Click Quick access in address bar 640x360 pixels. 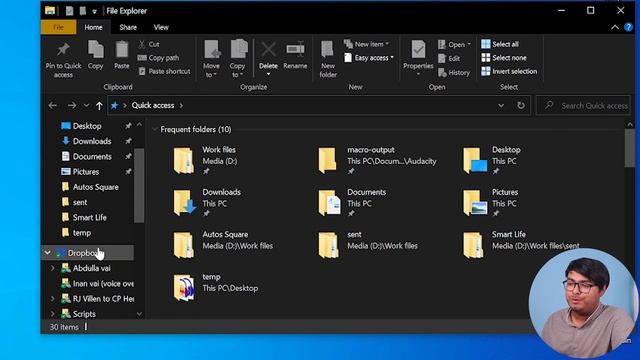pyautogui.click(x=153, y=105)
